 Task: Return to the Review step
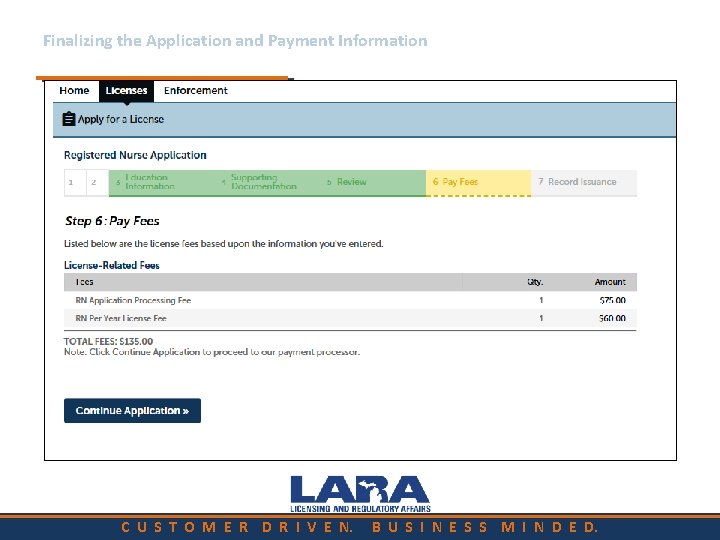(373, 182)
